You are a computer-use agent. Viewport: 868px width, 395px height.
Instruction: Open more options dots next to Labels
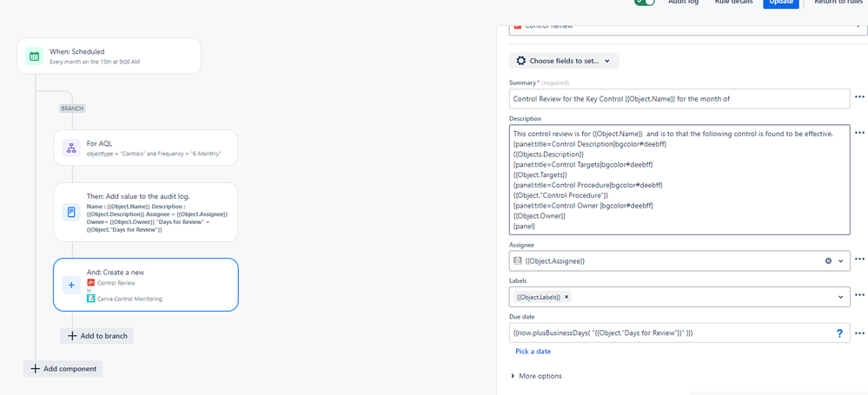point(859,295)
